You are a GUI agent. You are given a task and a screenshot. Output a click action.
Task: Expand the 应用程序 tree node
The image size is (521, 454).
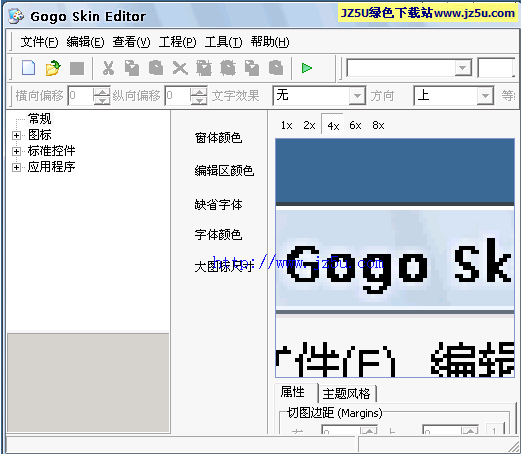click(x=16, y=167)
